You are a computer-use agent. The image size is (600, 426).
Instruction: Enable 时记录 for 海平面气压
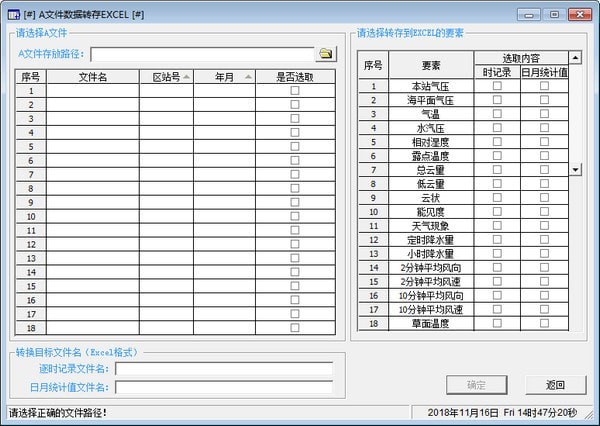tap(497, 100)
